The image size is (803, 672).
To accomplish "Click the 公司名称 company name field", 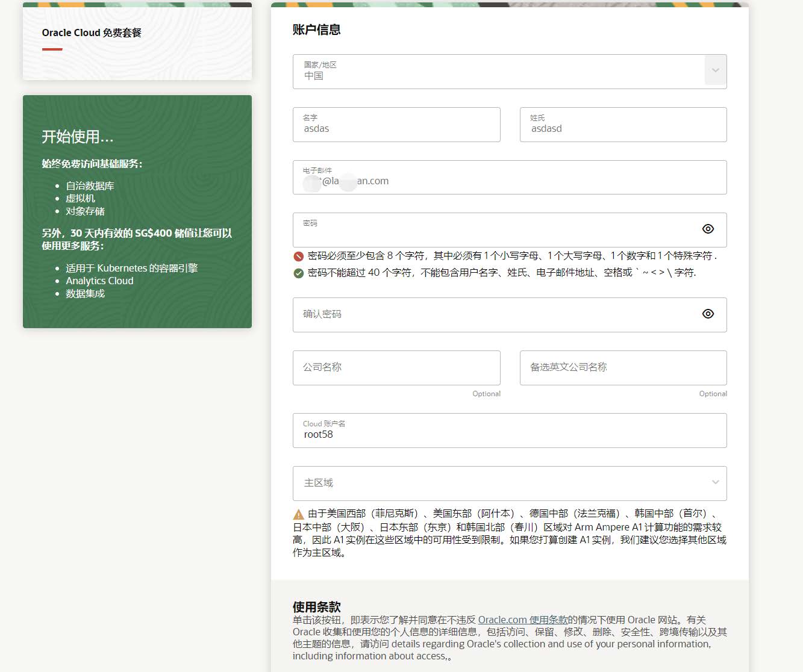I will click(396, 368).
